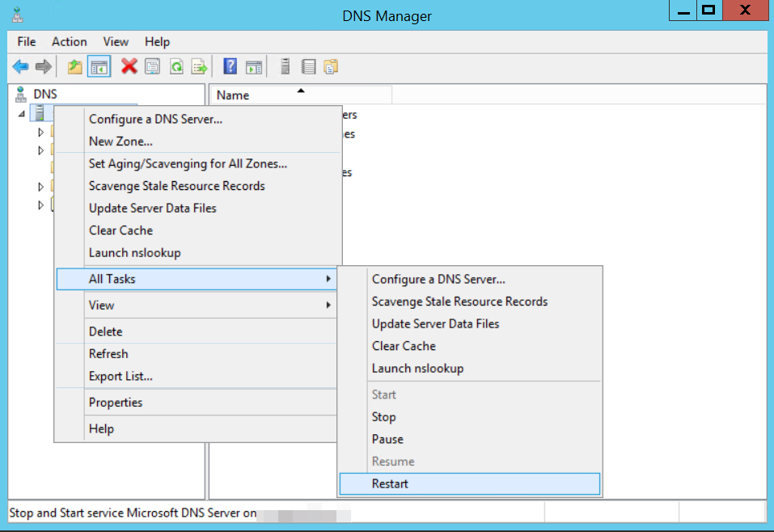Open Help with the blue question mark icon
Image resolution: width=774 pixels, height=532 pixels.
(230, 66)
